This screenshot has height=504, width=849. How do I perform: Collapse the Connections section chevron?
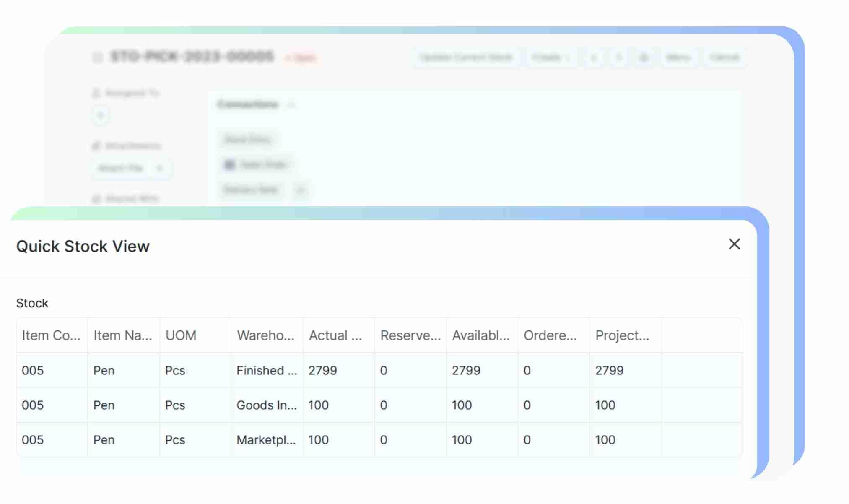point(291,104)
